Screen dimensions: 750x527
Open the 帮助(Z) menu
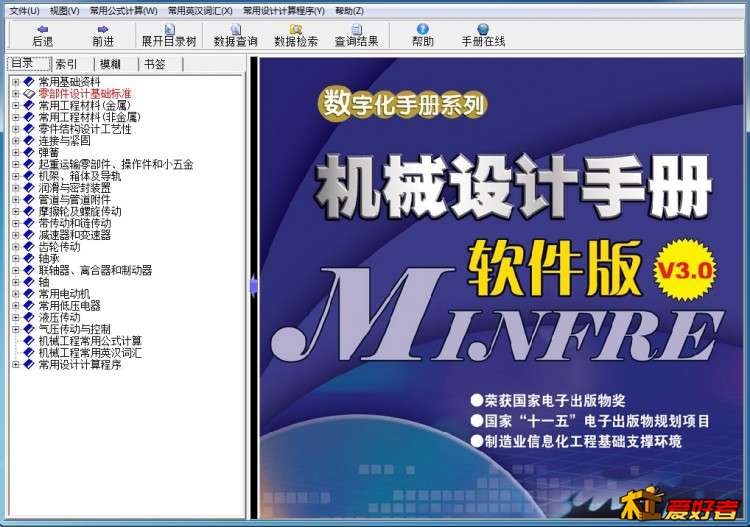pos(349,11)
